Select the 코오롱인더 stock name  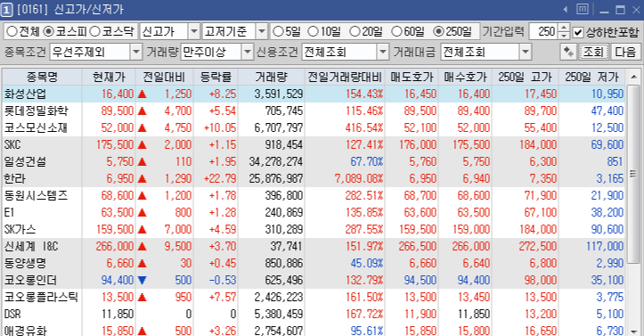click(x=31, y=280)
